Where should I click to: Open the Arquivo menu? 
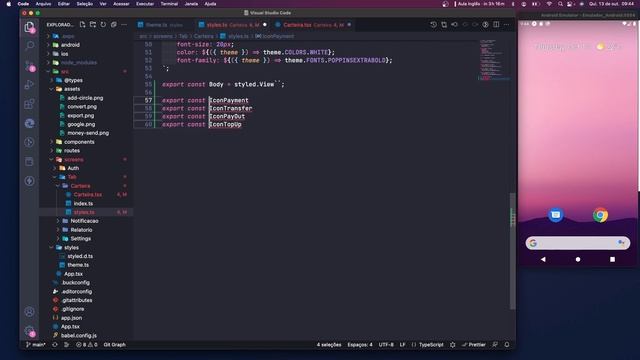[x=43, y=4]
